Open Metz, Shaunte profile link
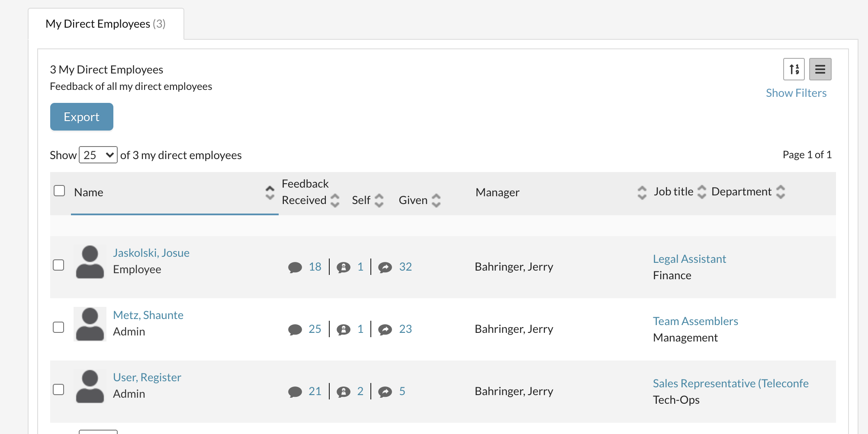 [x=148, y=315]
